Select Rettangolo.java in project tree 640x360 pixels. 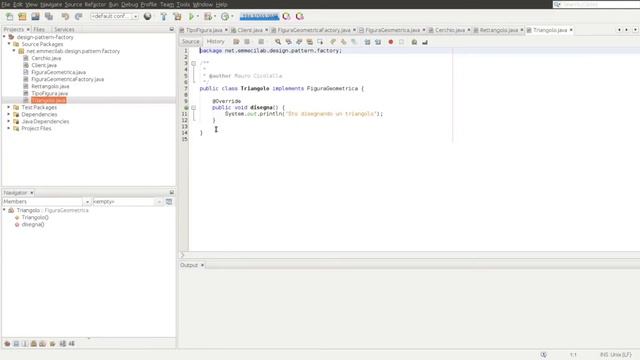pyautogui.click(x=50, y=86)
